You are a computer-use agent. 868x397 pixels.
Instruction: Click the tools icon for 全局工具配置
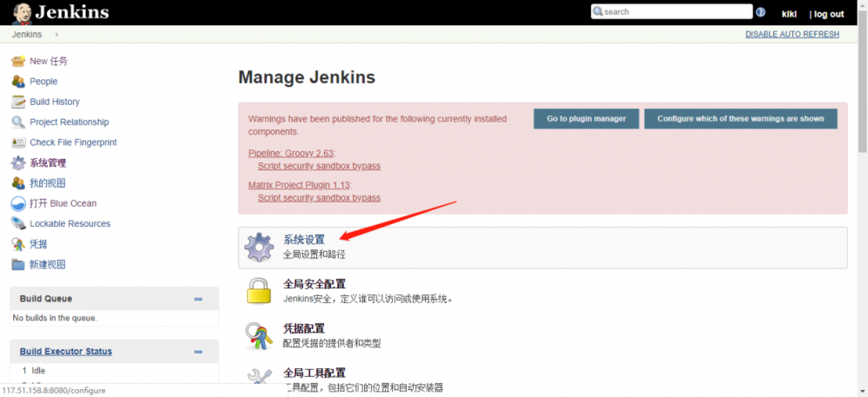point(259,377)
